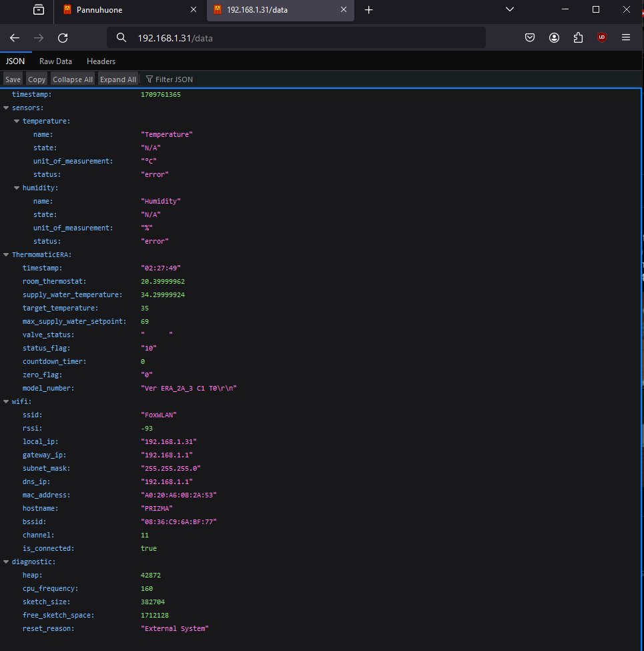Screen dimensions: 644x651
Task: Click Expand All button
Action: click(x=118, y=79)
